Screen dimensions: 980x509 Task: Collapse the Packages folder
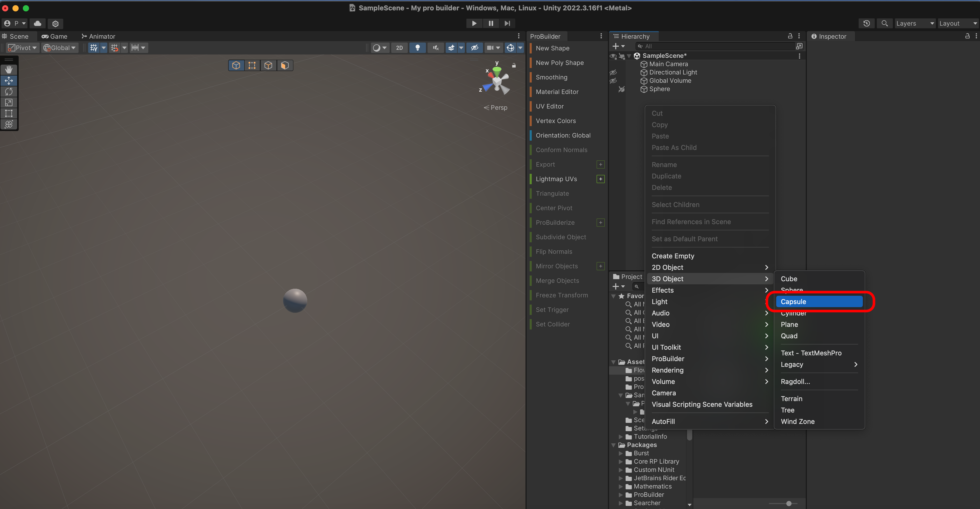[613, 445]
